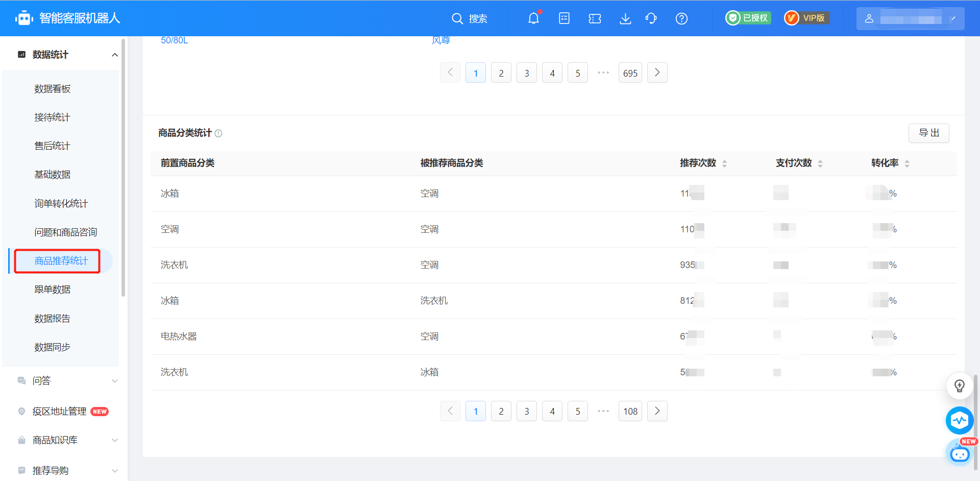The height and width of the screenshot is (481, 980).
Task: Open the task list icon in header
Action: [x=564, y=18]
